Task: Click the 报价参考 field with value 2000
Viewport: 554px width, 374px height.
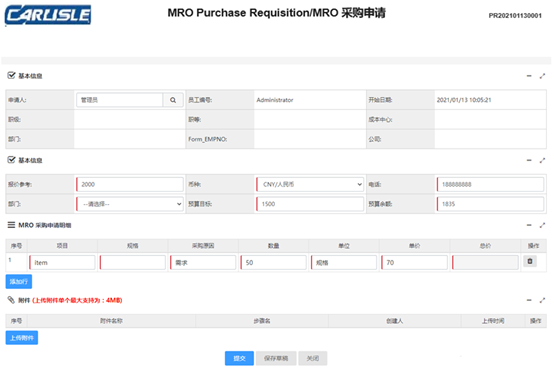Action: pos(130,184)
